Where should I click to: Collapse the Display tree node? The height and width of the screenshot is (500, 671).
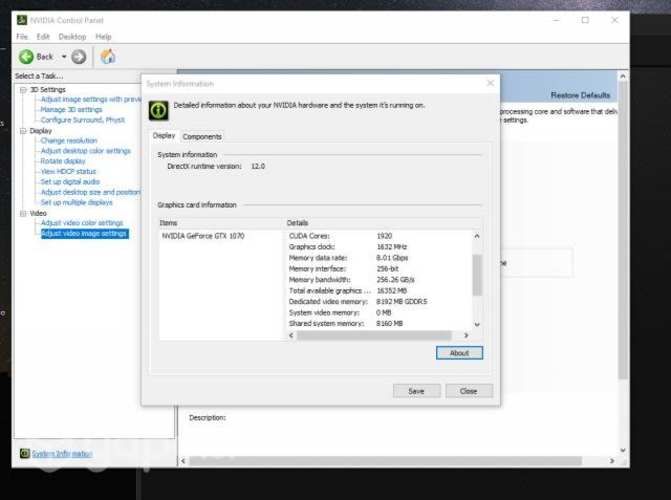pos(23,131)
